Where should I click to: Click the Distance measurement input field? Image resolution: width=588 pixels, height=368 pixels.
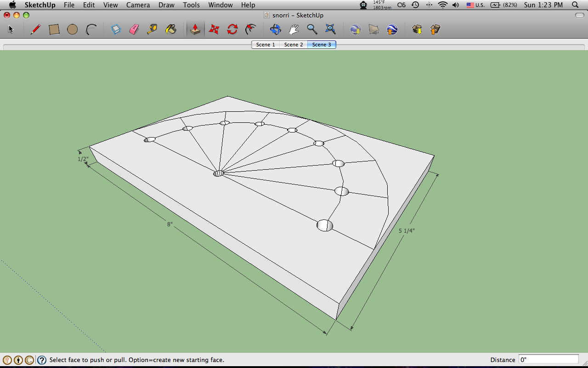(x=548, y=360)
